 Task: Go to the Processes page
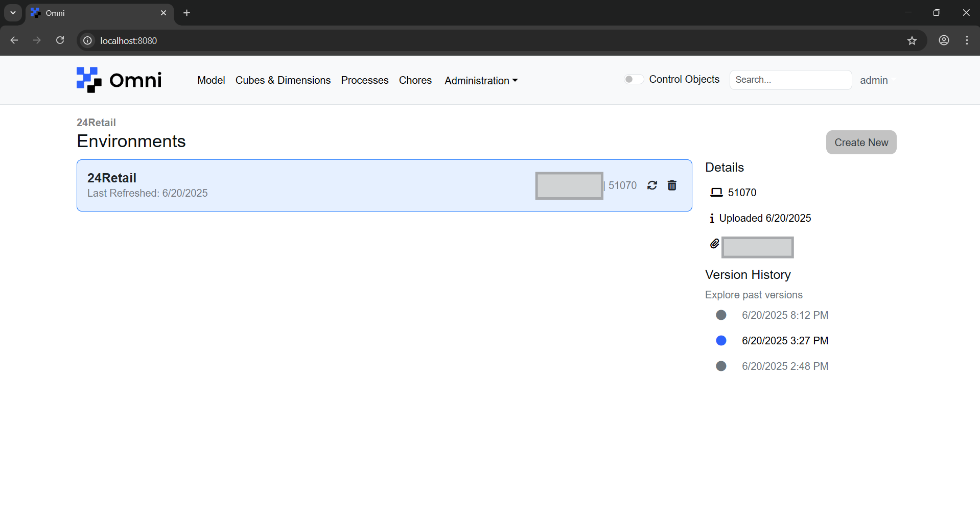click(x=365, y=80)
